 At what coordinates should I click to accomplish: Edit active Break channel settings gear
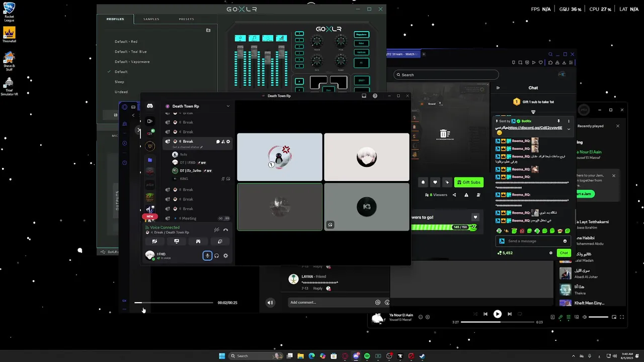coord(228,142)
